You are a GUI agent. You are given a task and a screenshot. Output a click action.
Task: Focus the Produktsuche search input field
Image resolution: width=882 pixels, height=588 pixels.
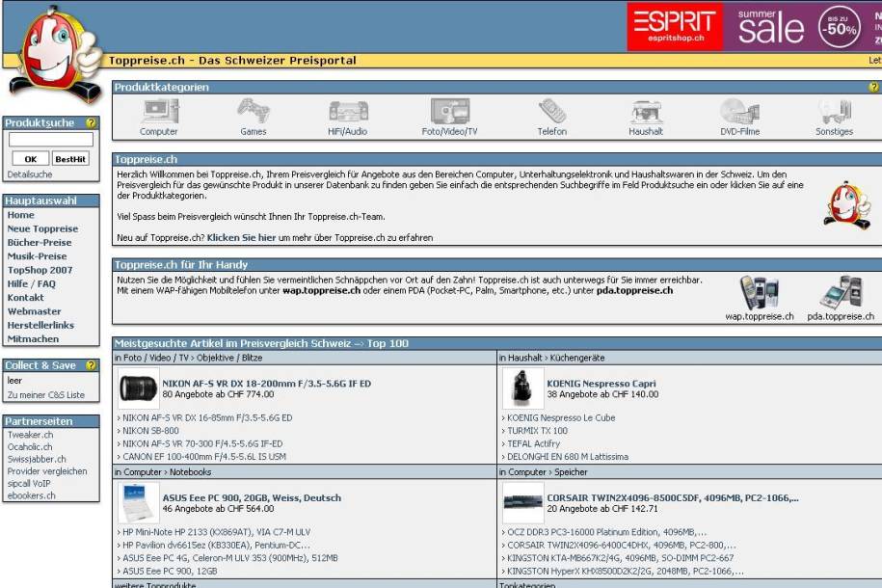tap(51, 139)
